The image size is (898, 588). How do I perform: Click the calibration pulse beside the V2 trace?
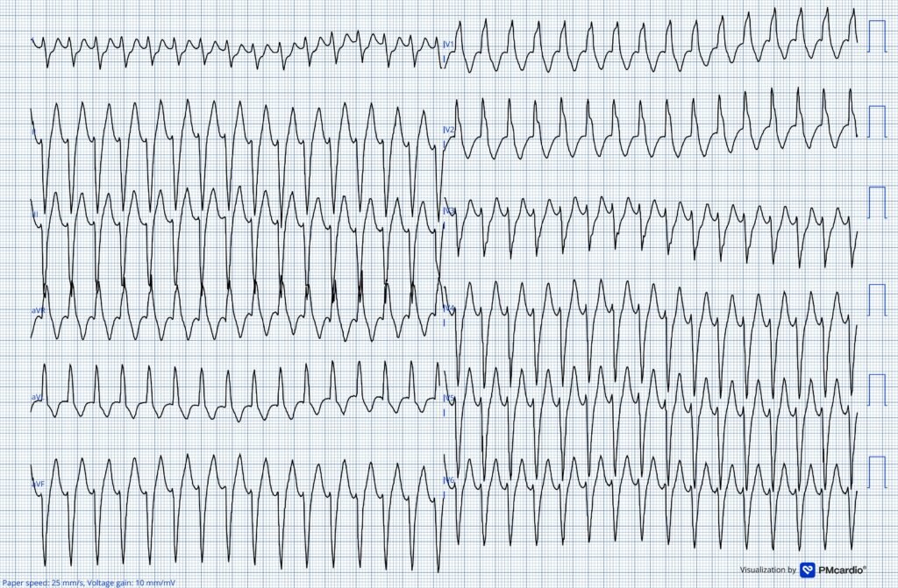[x=876, y=120]
